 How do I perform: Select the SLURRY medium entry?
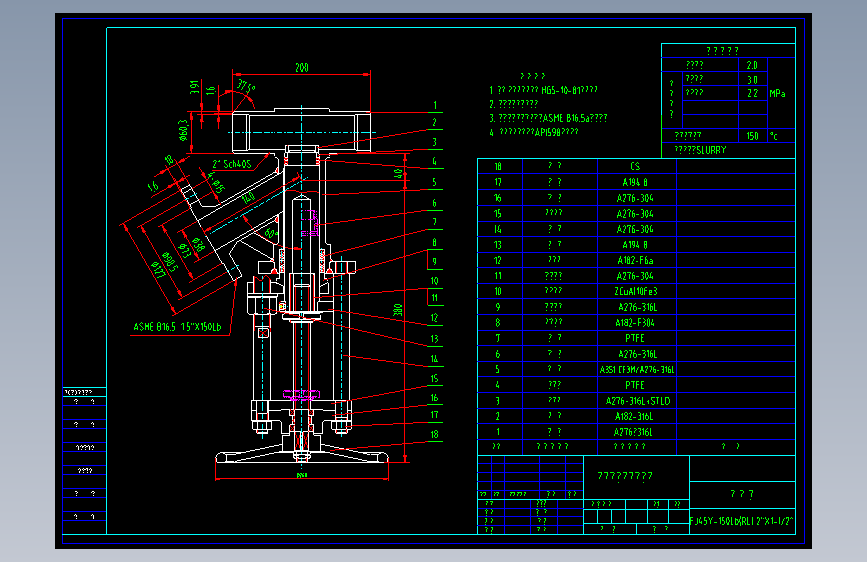tap(700, 150)
